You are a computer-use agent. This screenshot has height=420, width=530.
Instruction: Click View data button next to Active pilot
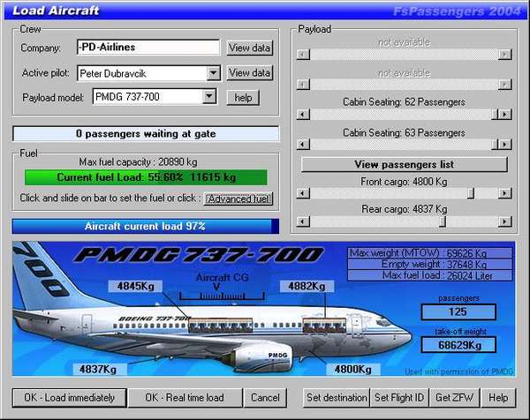click(249, 72)
